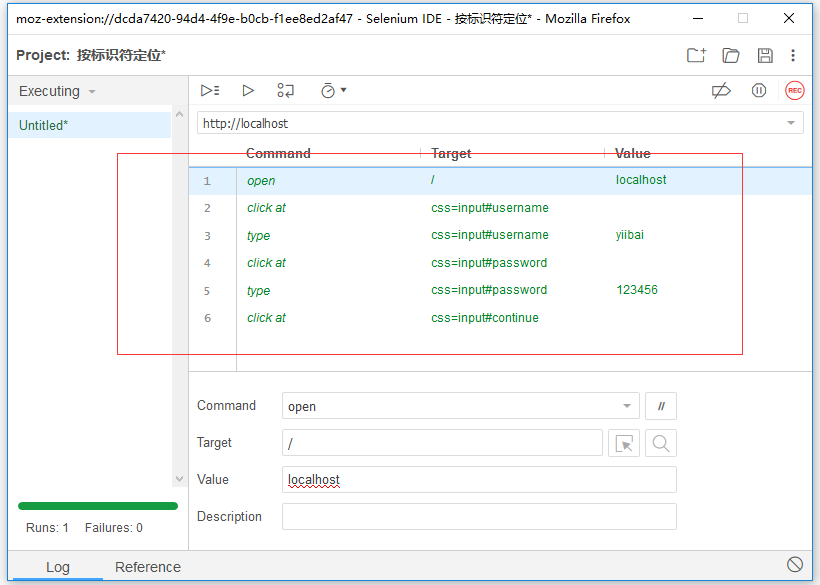
Task: Switch to the Reference tab
Action: (148, 567)
